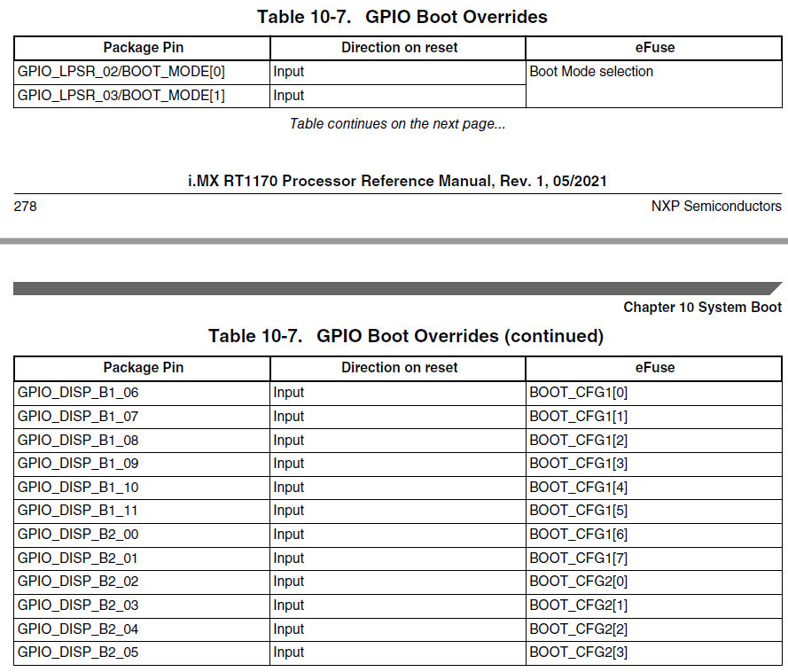788x672 pixels.
Task: Click the first Table 10-7 GPIO Boot Overrides title
Action: [402, 17]
